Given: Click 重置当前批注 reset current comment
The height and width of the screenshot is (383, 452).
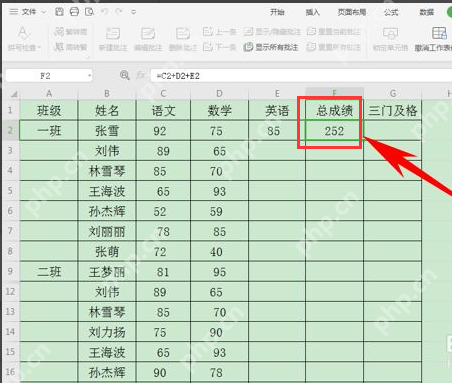Looking at the screenshot, I should [334, 32].
